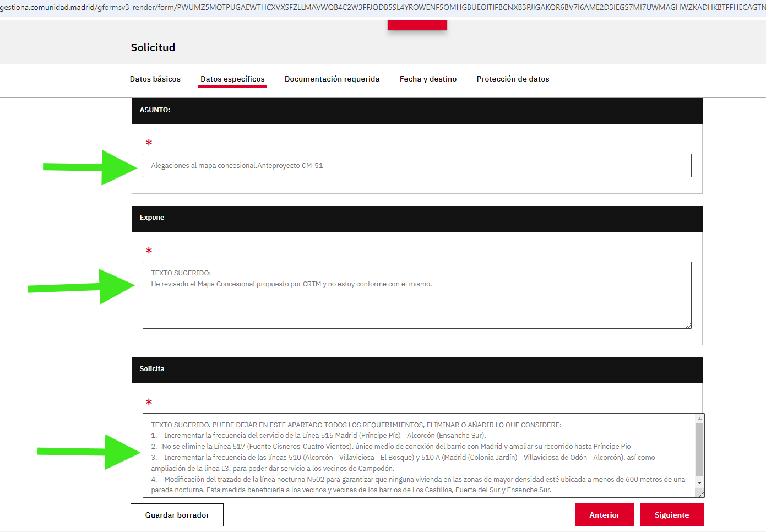
Task: Click the Solicita scrollbar up arrow
Action: click(x=699, y=419)
